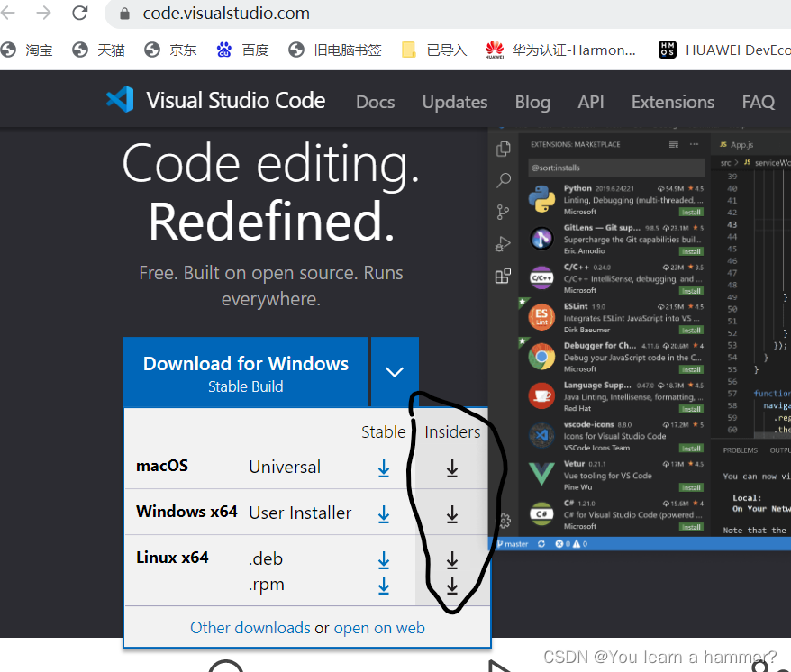The image size is (791, 672).
Task: Download macOS Universal Stable build
Action: click(384, 468)
